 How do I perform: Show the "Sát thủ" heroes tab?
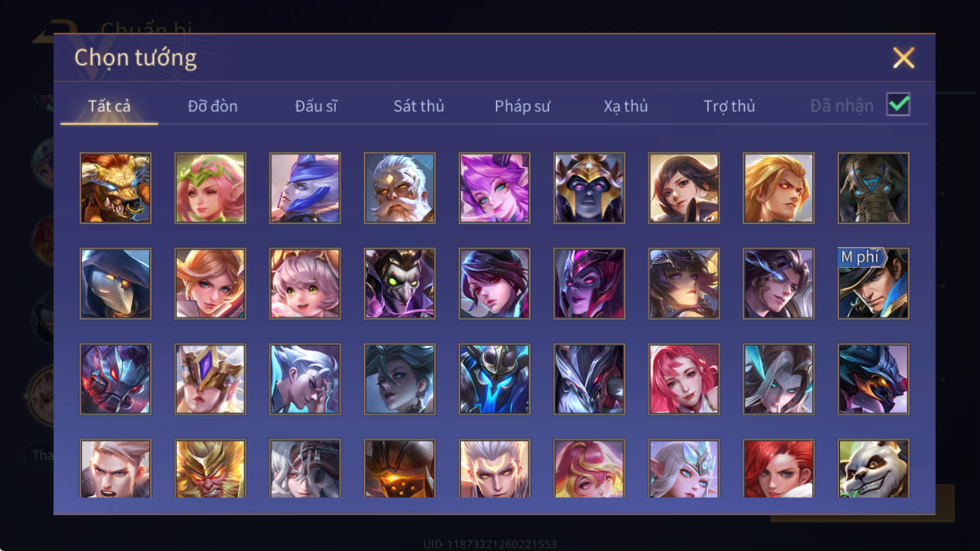tap(419, 106)
